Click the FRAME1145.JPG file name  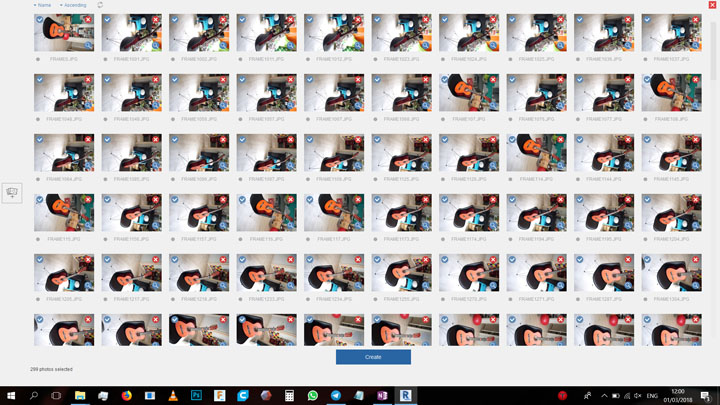pyautogui.click(x=671, y=179)
